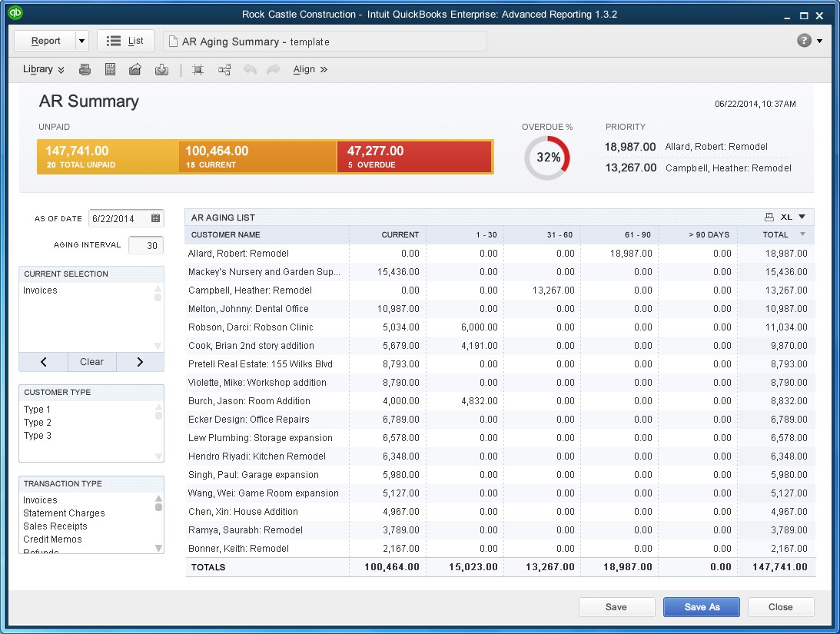Select Invoices in Transaction Type list
Viewport: 840px width, 634px height.
pyautogui.click(x=40, y=500)
